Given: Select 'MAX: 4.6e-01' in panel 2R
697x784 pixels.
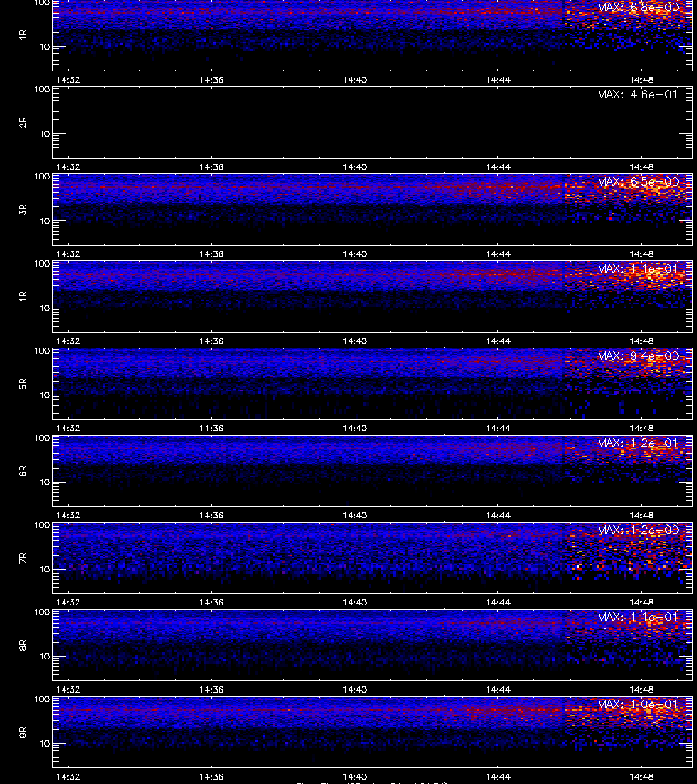Looking at the screenshot, I should pos(638,94).
